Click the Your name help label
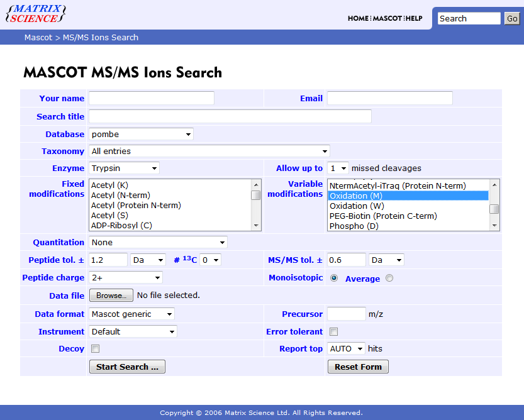524x420 pixels. [x=62, y=98]
